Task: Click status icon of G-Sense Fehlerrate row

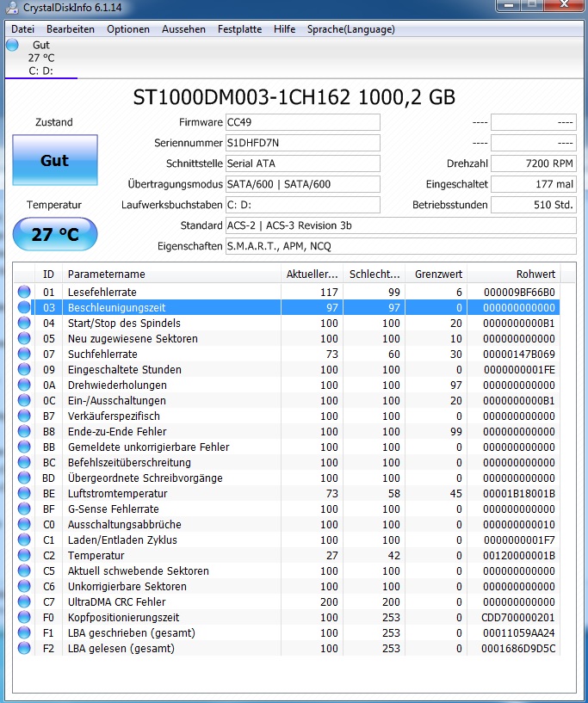Action: 24,509
